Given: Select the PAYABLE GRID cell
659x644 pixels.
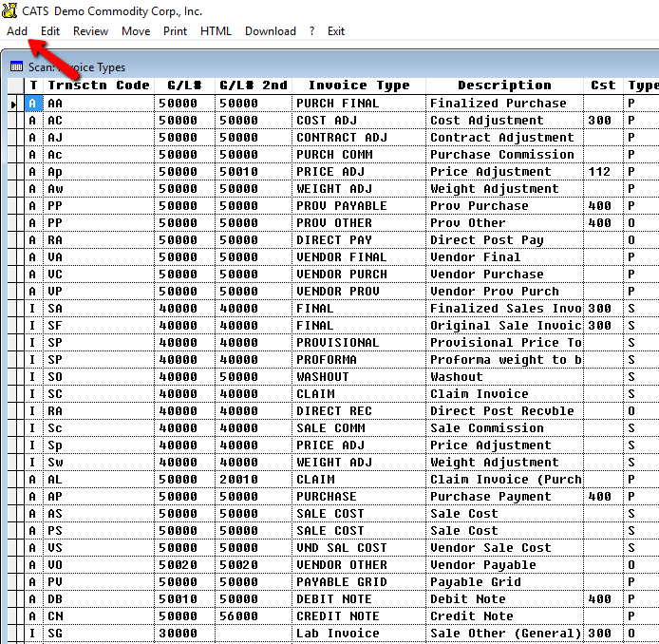Looking at the screenshot, I should (x=359, y=582).
